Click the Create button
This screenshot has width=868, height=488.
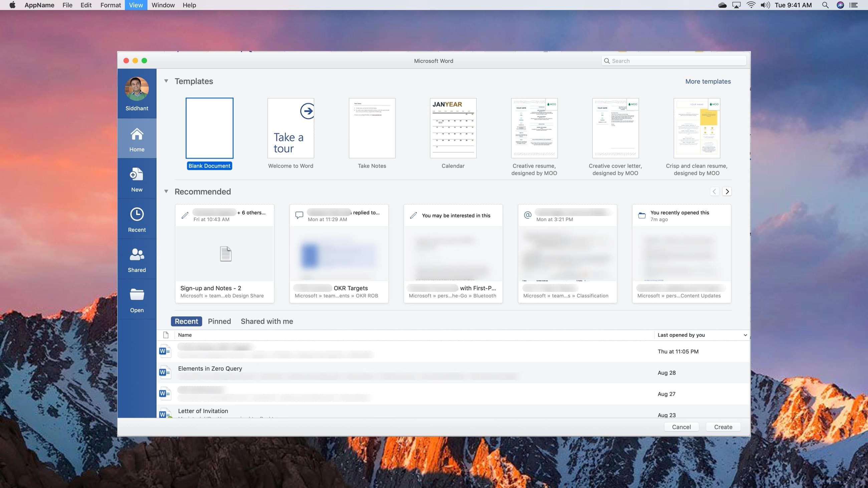(723, 427)
